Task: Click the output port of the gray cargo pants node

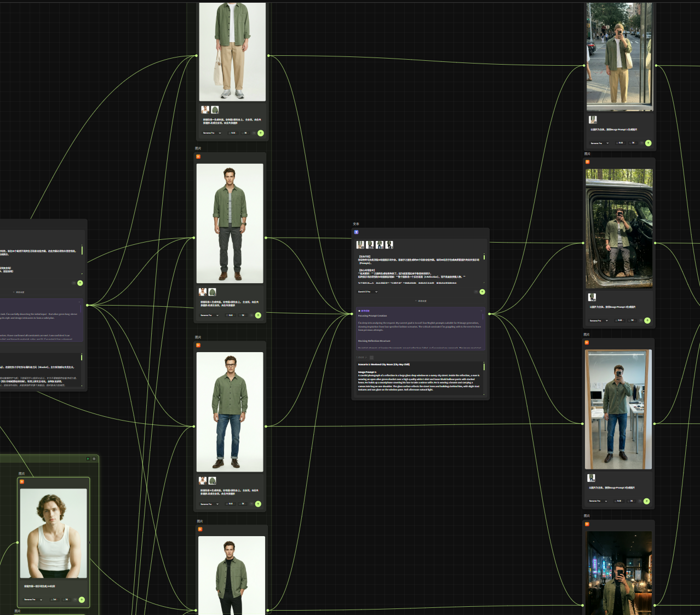Action: pos(266,238)
